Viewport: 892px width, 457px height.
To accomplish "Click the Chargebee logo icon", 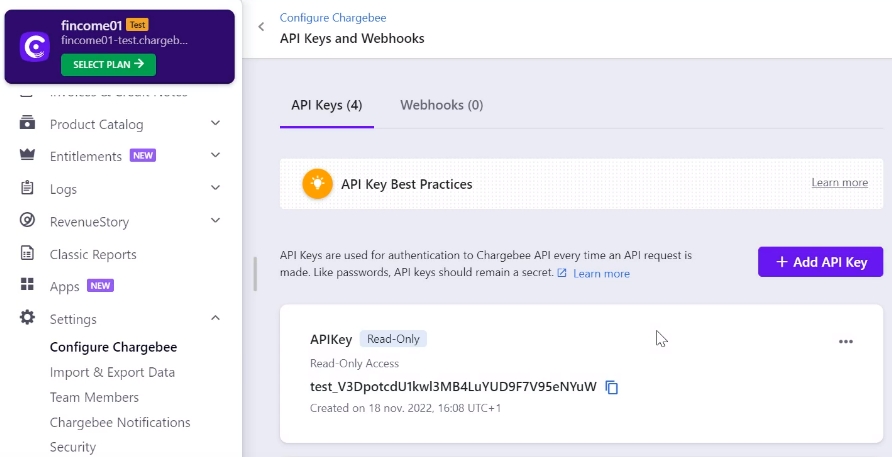I will pos(35,47).
